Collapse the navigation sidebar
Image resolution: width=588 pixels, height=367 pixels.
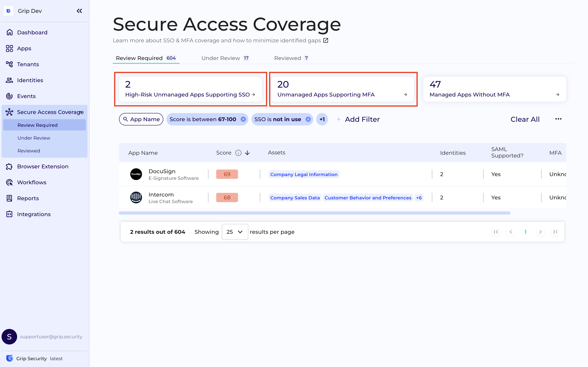point(79,11)
